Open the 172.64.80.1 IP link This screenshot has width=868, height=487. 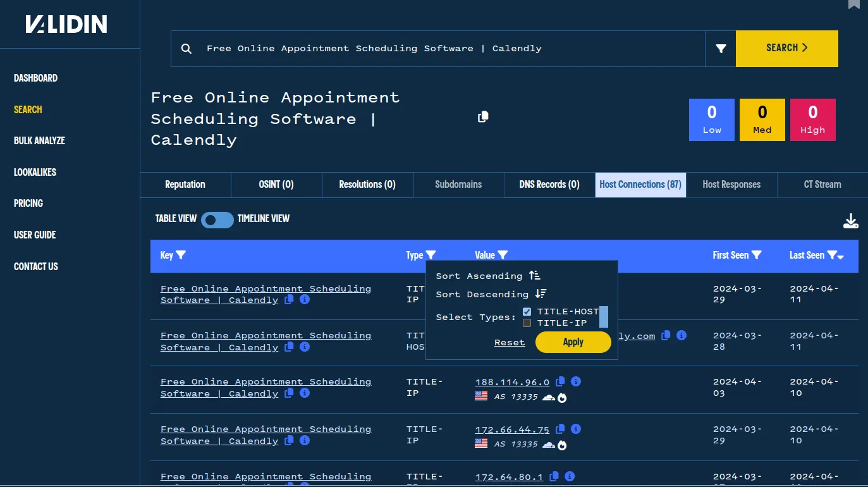click(x=509, y=477)
